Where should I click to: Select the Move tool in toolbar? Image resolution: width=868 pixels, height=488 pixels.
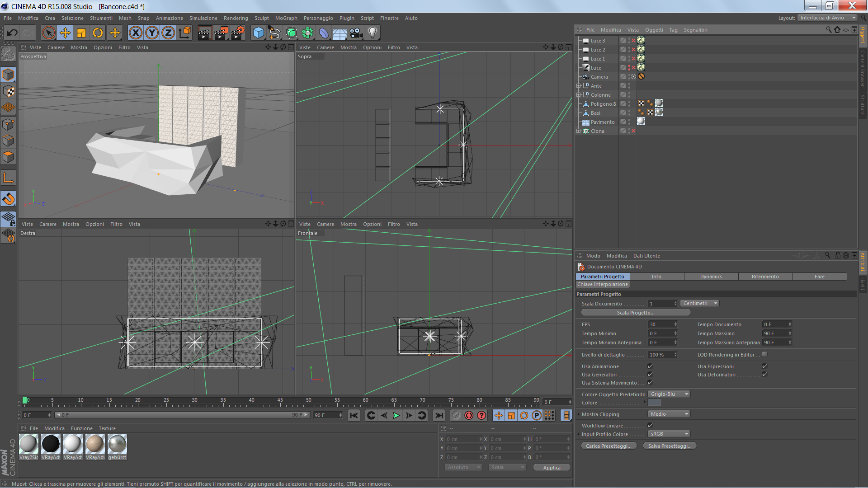tap(65, 33)
